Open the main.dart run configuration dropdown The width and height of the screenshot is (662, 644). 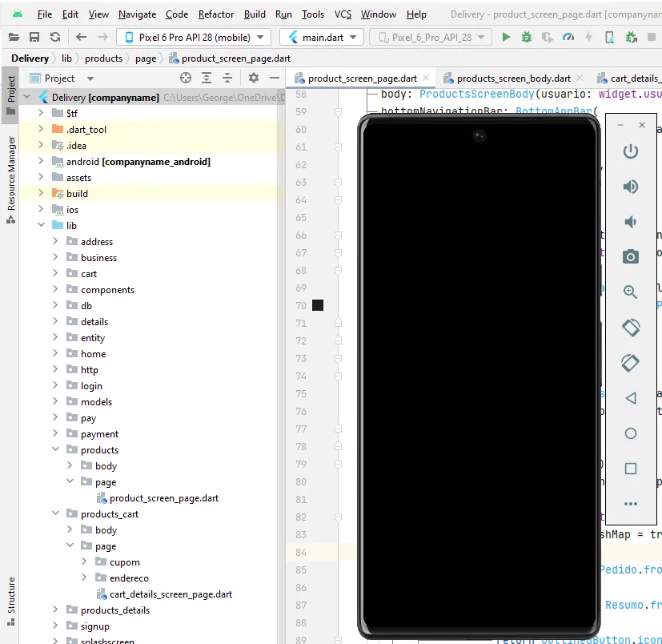(322, 37)
